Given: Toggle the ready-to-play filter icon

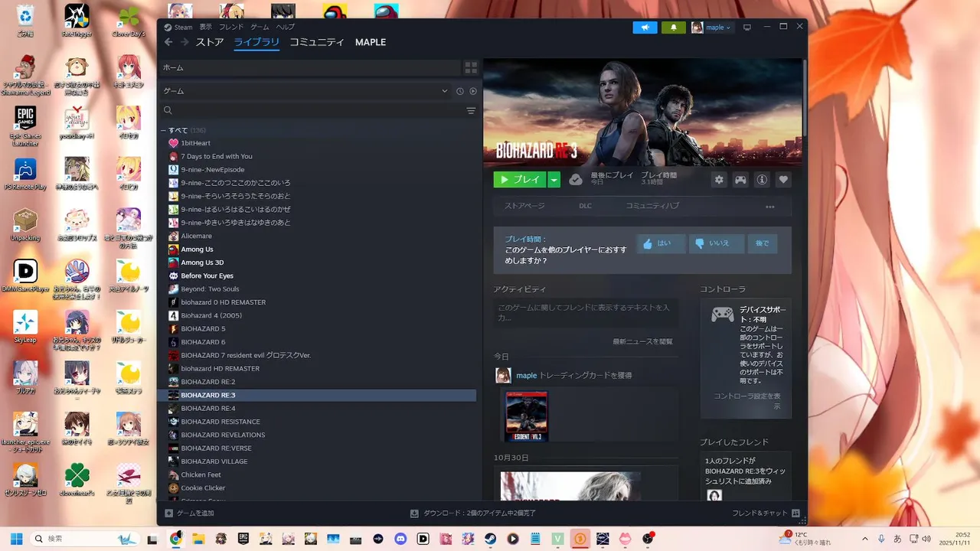Looking at the screenshot, I should [472, 91].
